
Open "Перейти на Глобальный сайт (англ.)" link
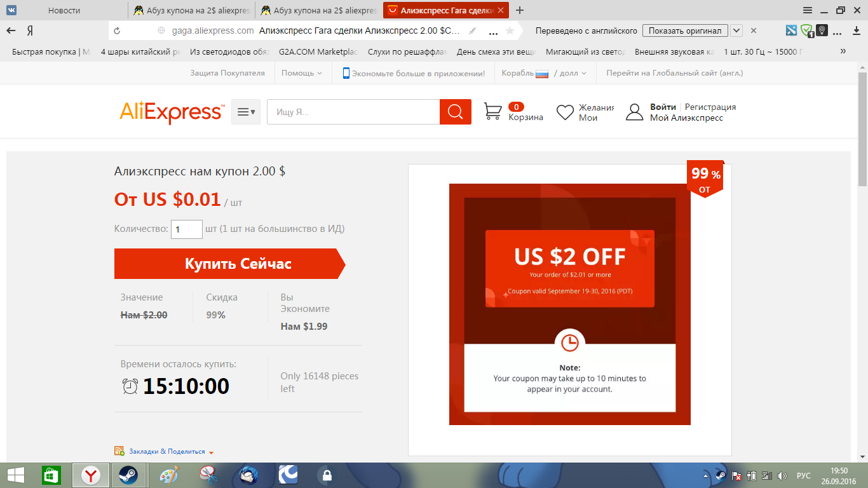(675, 73)
